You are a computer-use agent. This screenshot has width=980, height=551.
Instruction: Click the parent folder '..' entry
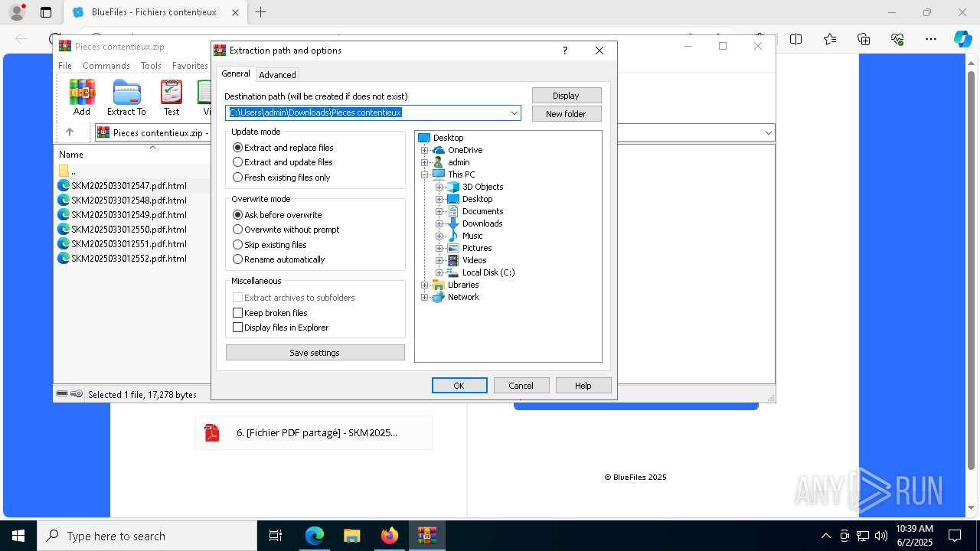[x=67, y=171]
